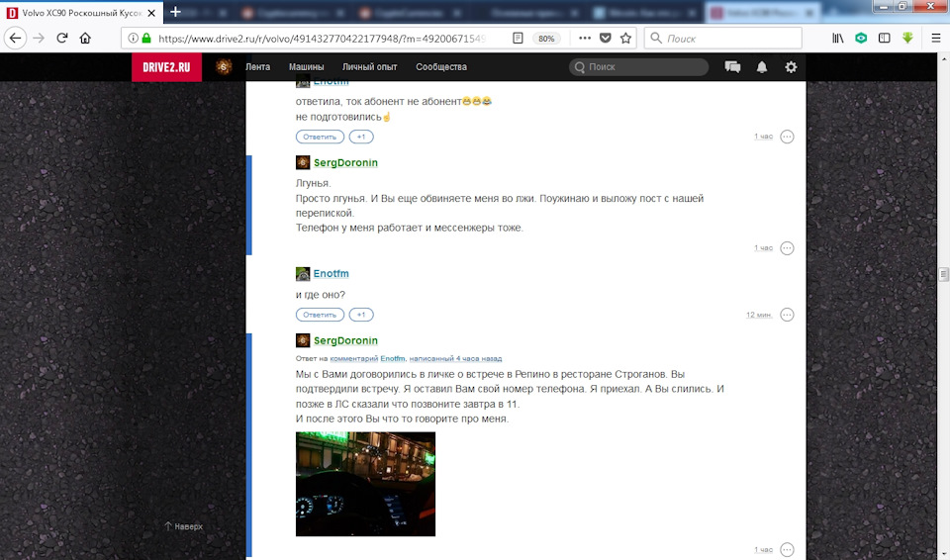Expand options for 'и где оно?' comment

point(787,315)
